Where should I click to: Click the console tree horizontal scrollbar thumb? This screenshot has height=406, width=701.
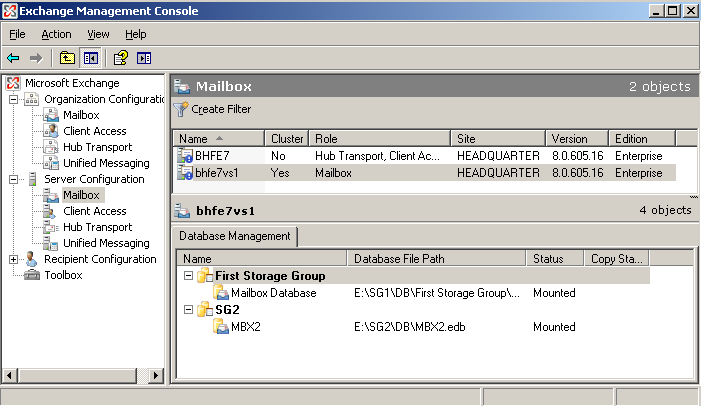[x=77, y=375]
